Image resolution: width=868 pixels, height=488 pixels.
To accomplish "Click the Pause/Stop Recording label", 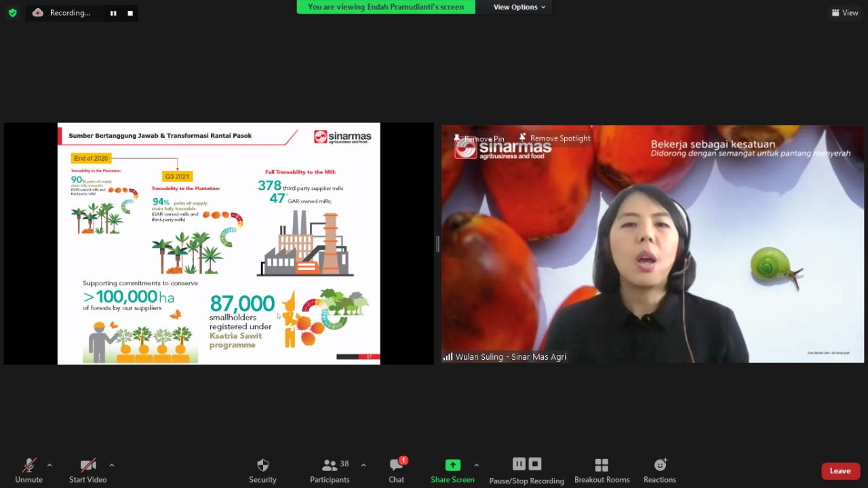I will [527, 481].
